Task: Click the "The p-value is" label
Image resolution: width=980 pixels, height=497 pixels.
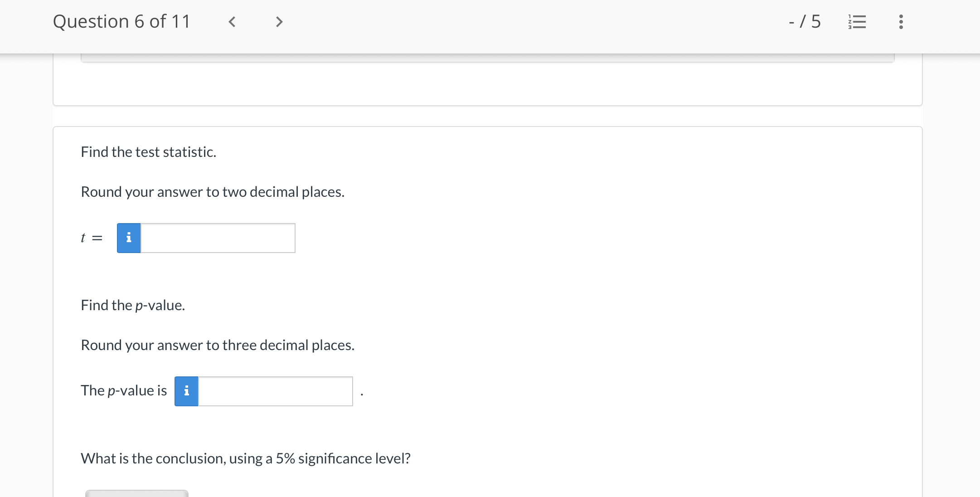Action: pos(124,390)
